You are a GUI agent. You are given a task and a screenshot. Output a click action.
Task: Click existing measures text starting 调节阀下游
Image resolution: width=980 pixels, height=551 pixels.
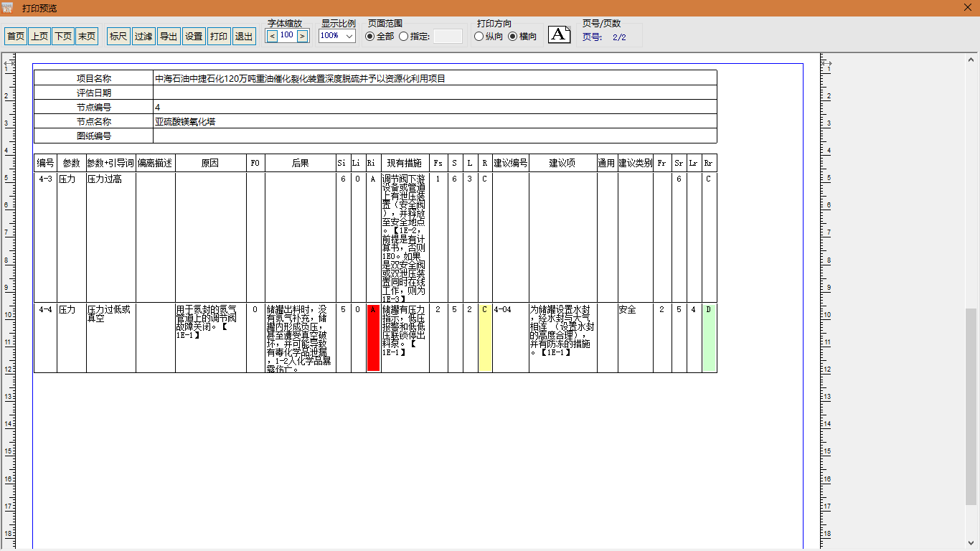click(x=405, y=238)
